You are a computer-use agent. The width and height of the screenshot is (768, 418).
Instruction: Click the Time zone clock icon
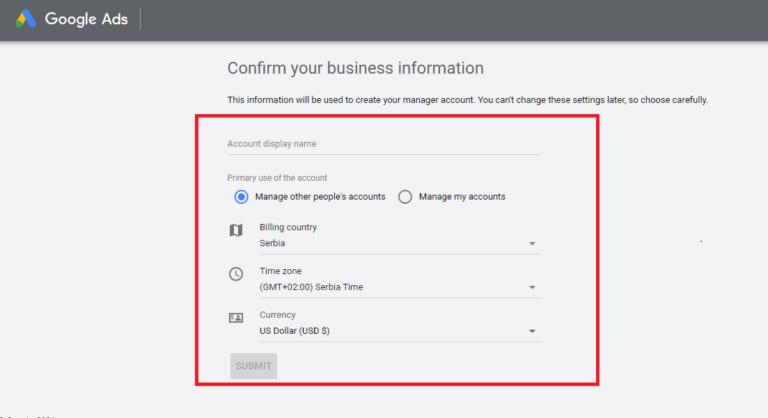coord(236,274)
